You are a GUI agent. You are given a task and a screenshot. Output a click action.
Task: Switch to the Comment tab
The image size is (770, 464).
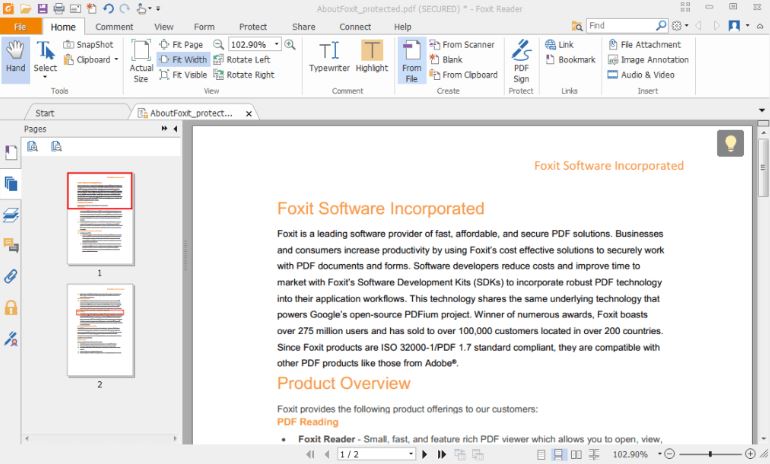click(x=114, y=27)
